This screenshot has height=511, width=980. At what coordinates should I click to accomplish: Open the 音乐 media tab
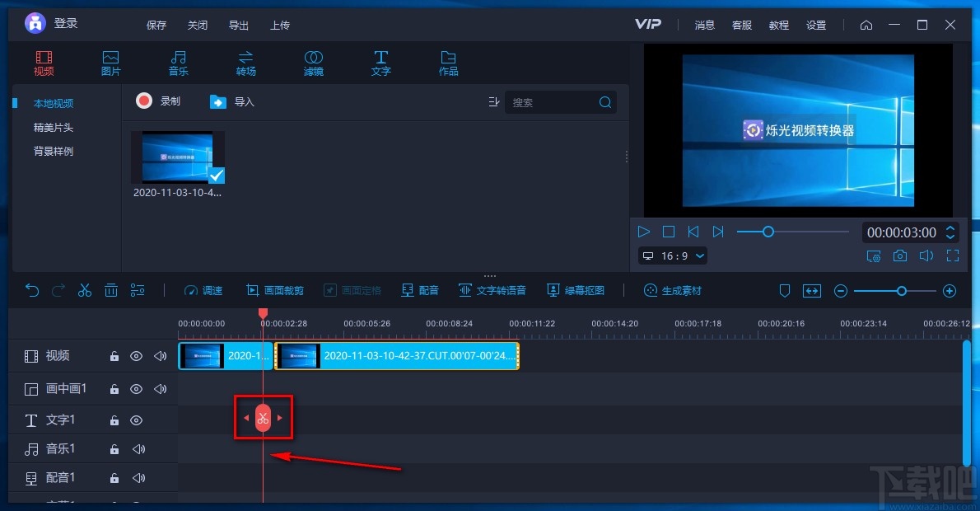click(x=178, y=63)
